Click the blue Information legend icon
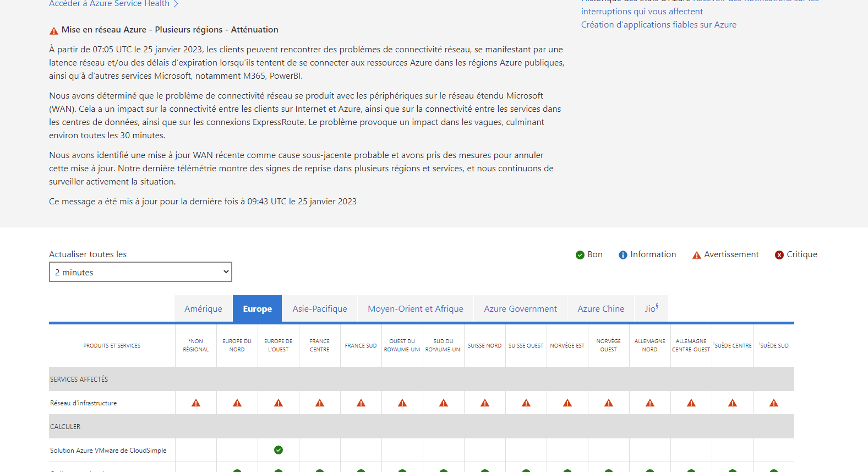Screen dimensions: 868x472 click(x=623, y=255)
